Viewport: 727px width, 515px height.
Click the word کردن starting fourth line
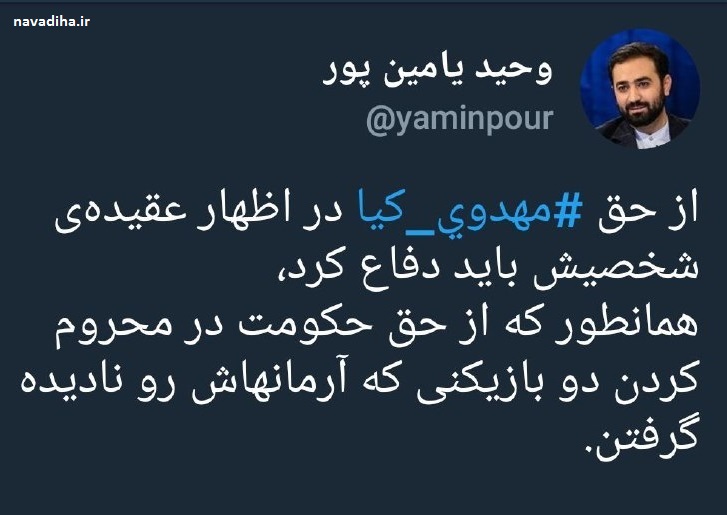click(657, 383)
